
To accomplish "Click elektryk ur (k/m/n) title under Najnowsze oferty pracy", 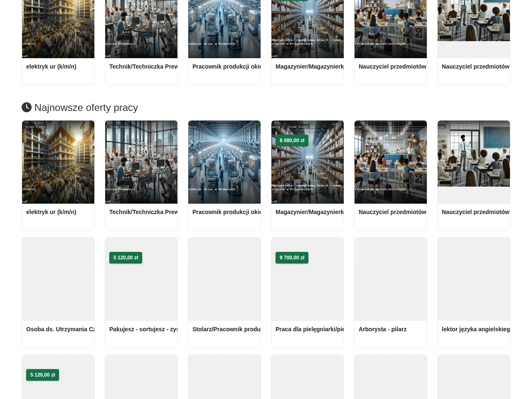I will (x=51, y=212).
